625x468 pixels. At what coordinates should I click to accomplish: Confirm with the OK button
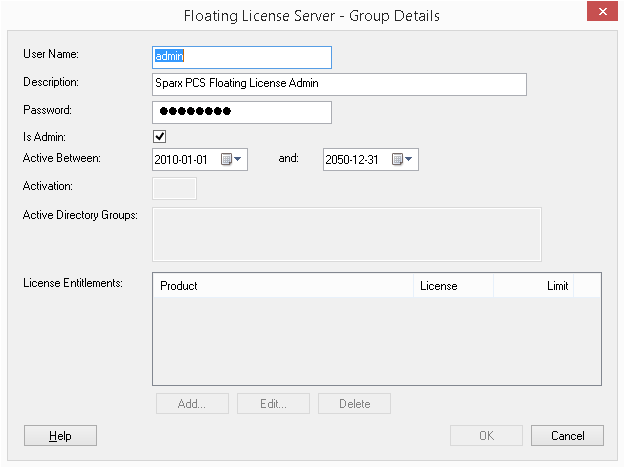pyautogui.click(x=486, y=436)
